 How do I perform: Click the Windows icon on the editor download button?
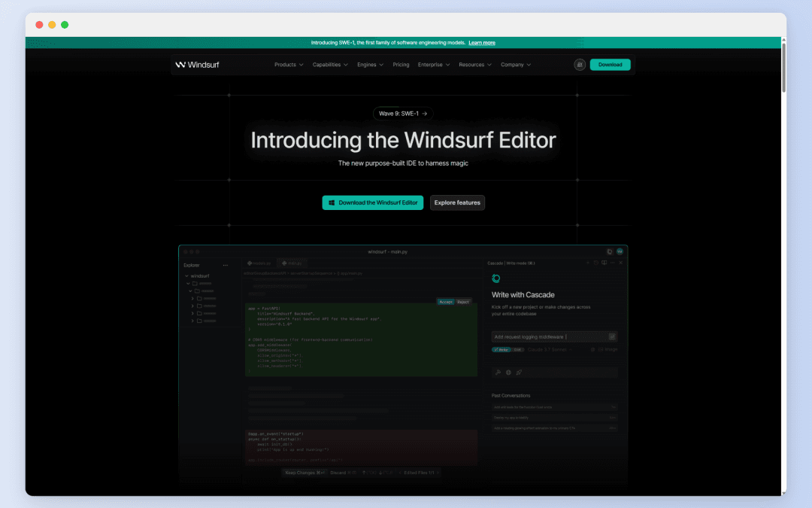click(332, 202)
